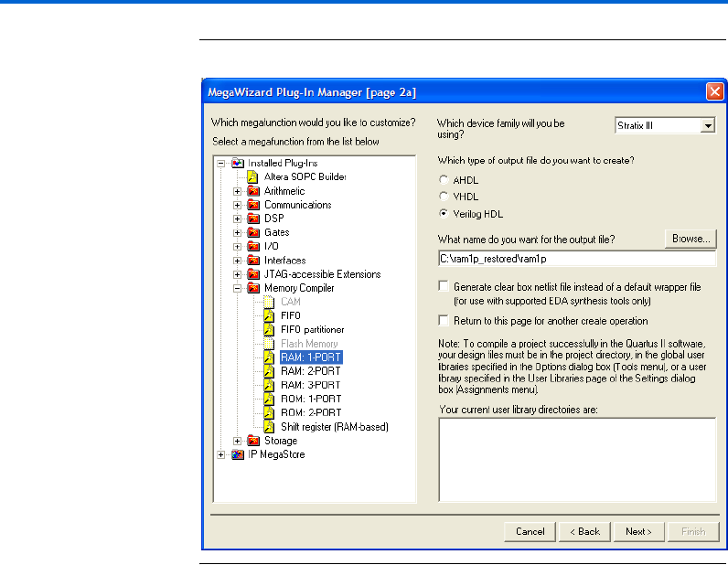Expand the JTAG-accessible Extensions category
This screenshot has height=565, width=728.
click(237, 274)
